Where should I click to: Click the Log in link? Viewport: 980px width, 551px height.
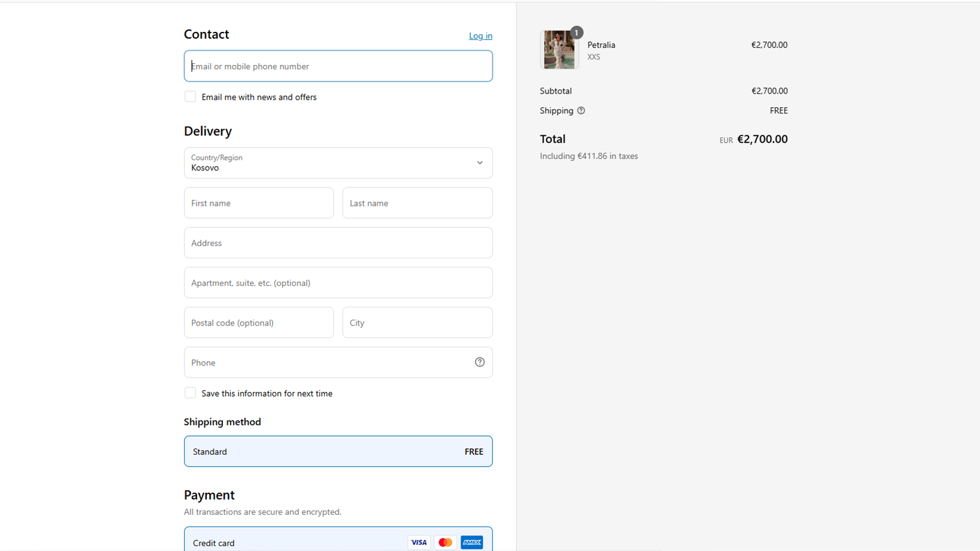point(480,36)
